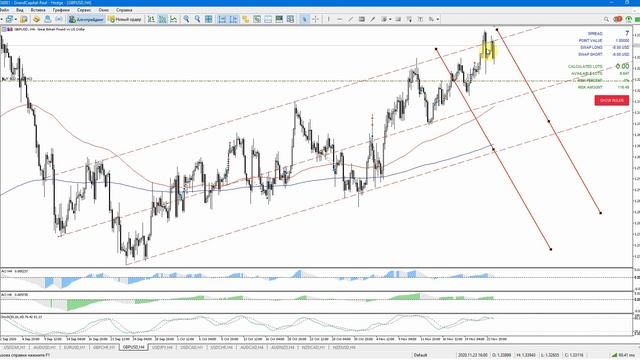Switch to the USDJPY,H4 chart tab

162,347
